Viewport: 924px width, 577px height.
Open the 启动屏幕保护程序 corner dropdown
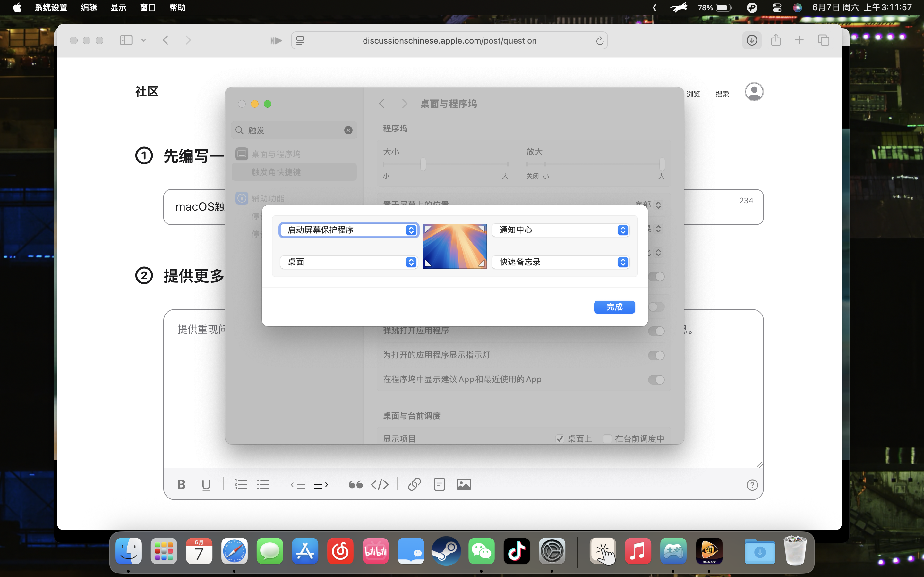349,230
